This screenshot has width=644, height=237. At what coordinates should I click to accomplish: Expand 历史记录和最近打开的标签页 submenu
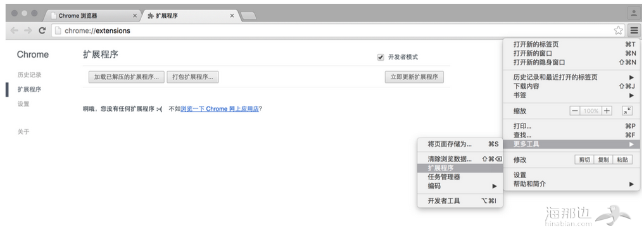(572, 77)
